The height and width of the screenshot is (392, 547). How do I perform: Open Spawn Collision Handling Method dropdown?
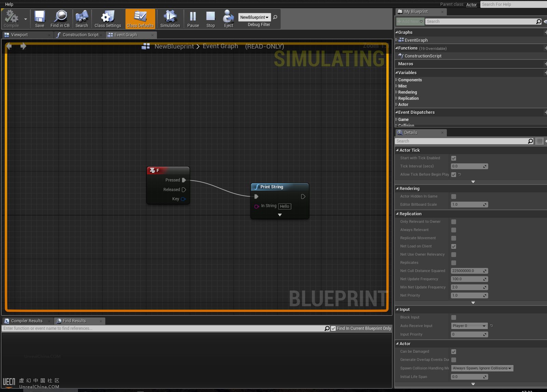[482, 368]
